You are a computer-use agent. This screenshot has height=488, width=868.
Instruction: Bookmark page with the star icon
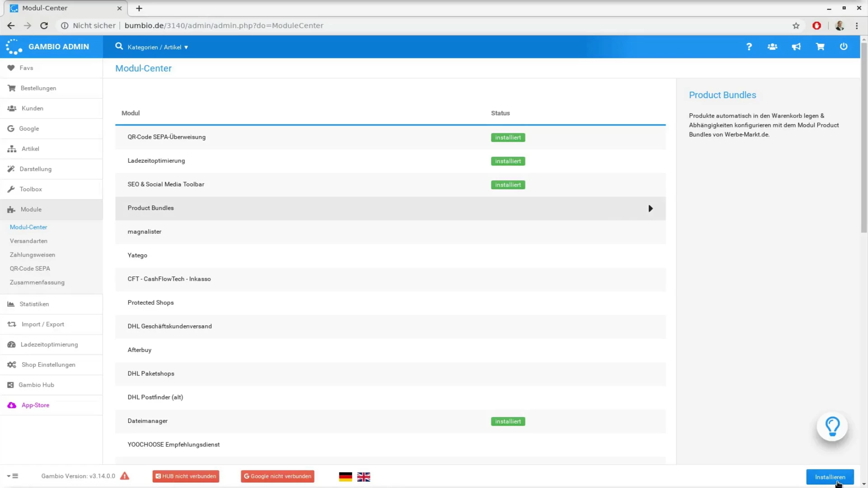tap(796, 26)
